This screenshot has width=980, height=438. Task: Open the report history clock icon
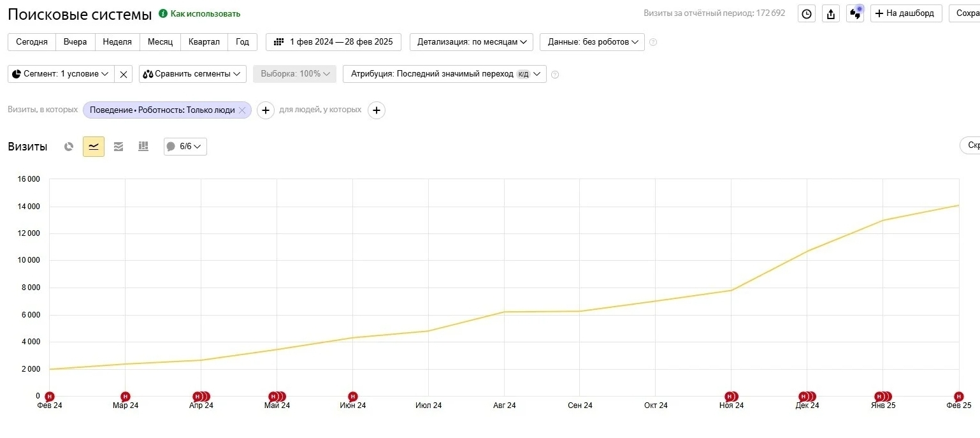point(807,13)
